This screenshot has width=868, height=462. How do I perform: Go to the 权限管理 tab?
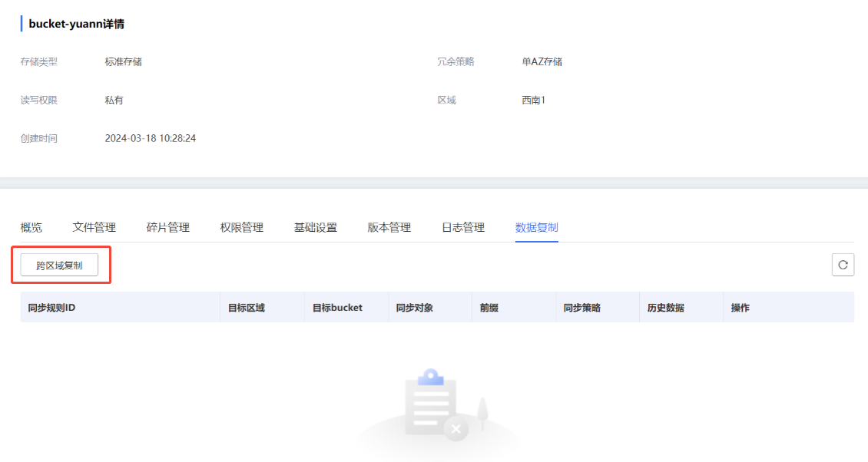pos(242,227)
